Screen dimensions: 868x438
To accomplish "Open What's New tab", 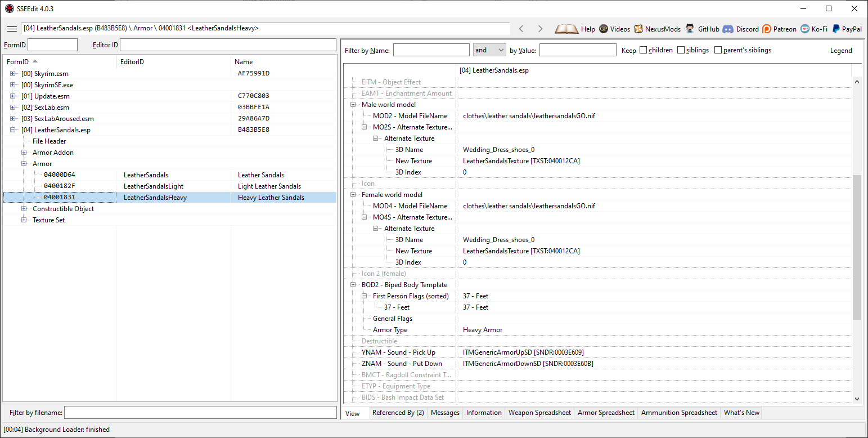I will (741, 413).
